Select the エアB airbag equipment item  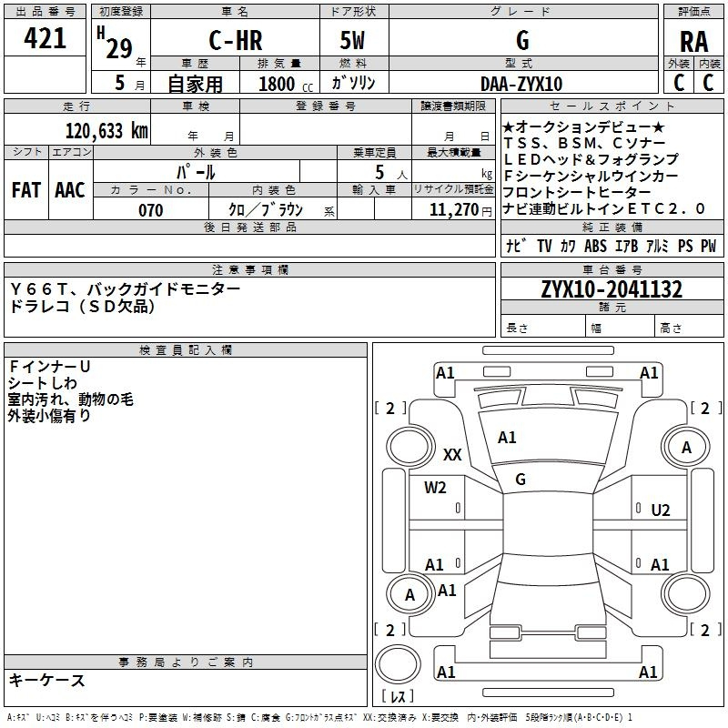pos(626,246)
